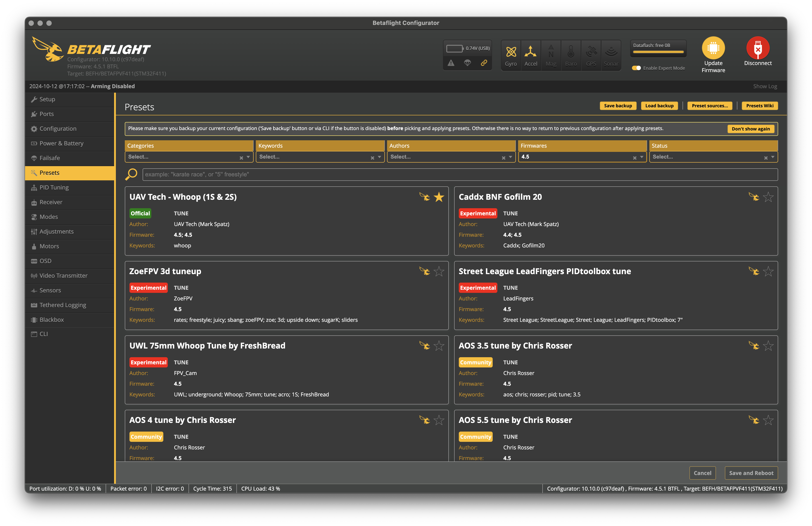Click the Baro sensor icon
The width and height of the screenshot is (812, 526).
(x=571, y=52)
